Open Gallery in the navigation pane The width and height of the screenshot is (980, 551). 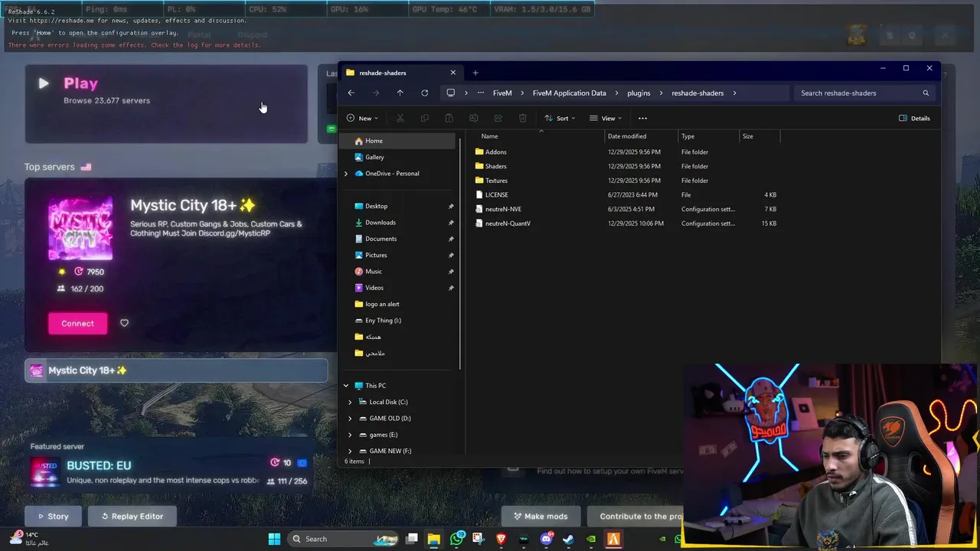(x=374, y=157)
